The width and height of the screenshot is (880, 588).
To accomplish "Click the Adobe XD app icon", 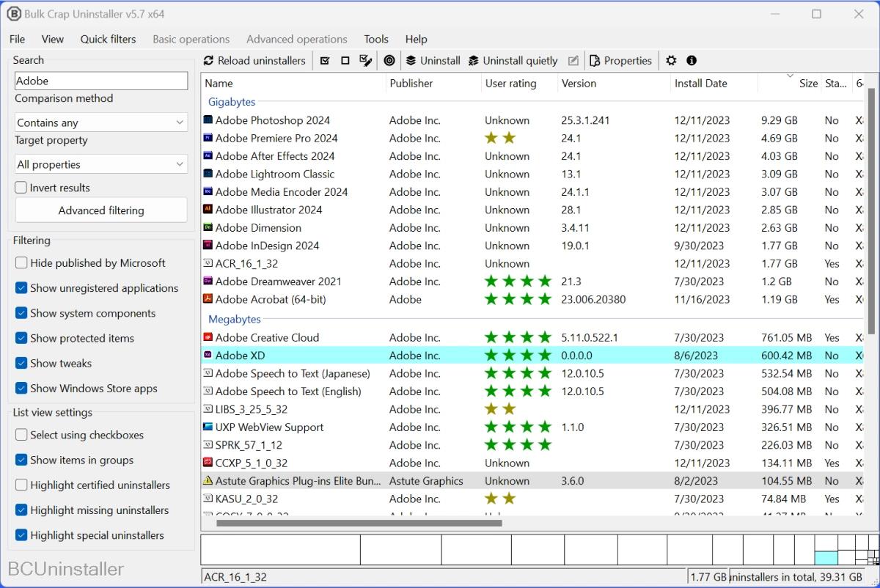I will click(x=208, y=356).
